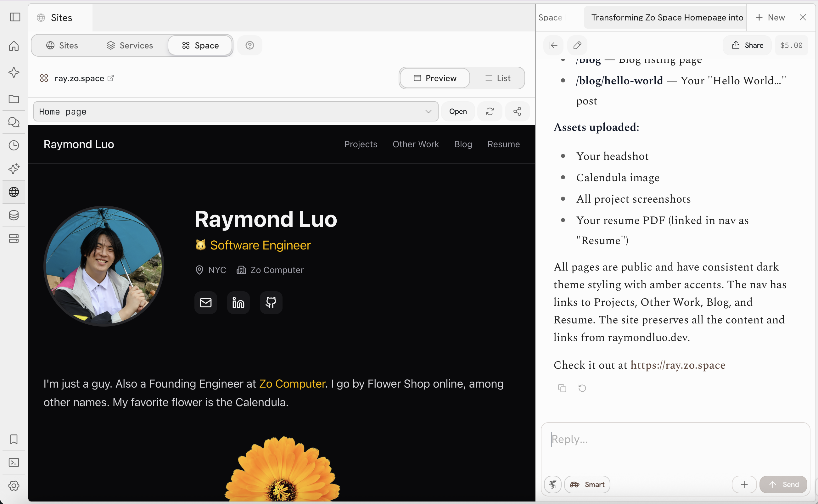The height and width of the screenshot is (504, 818).
Task: Toggle the Smart model selector
Action: click(587, 485)
